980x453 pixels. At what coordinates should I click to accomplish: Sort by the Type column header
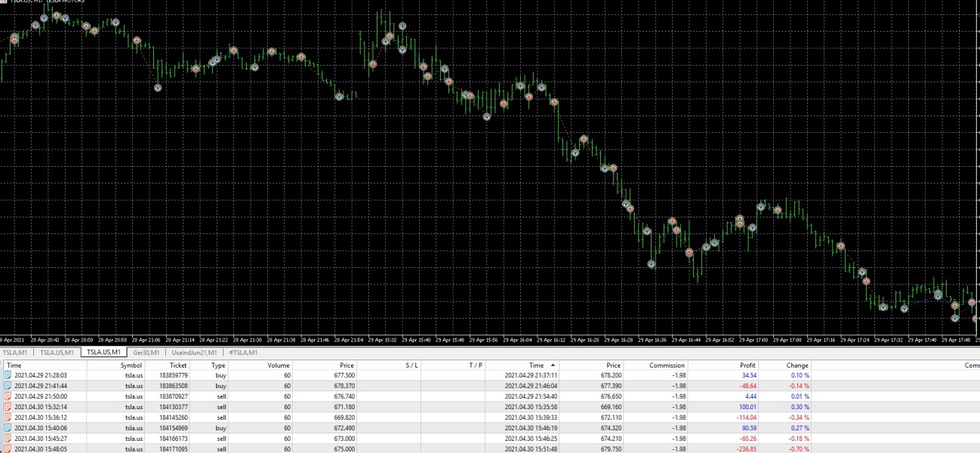[218, 365]
